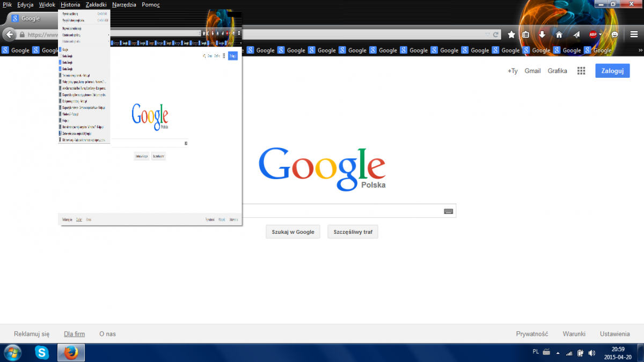Open the Pomoc menu
644x362 pixels.
tap(151, 4)
